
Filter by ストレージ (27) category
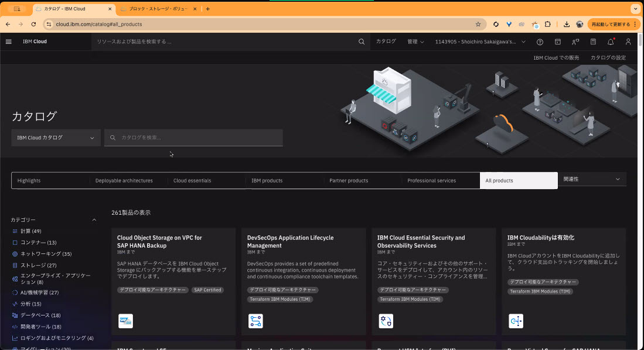[39, 266]
